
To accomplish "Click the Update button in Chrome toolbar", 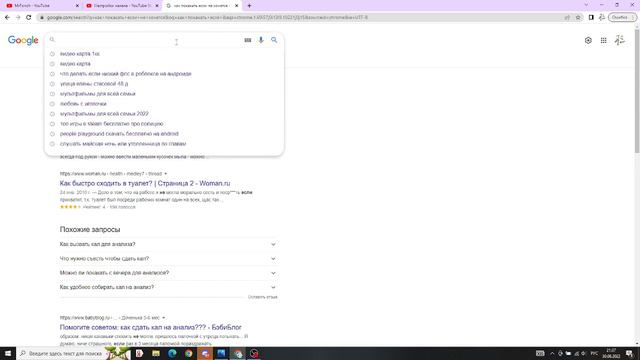I will coord(622,18).
